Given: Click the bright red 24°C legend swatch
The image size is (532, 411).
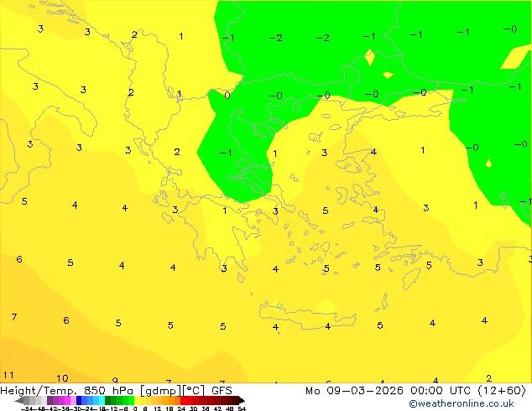Looking at the screenshot, I should click(x=183, y=400).
